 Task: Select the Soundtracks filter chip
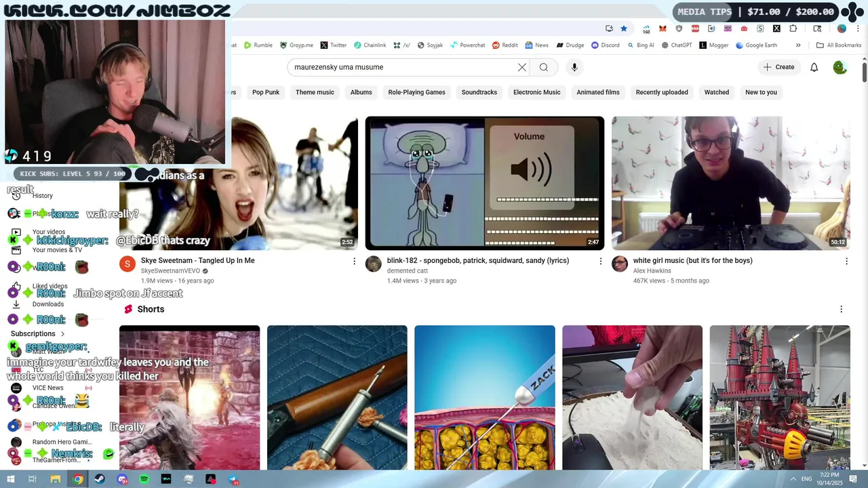pos(479,92)
